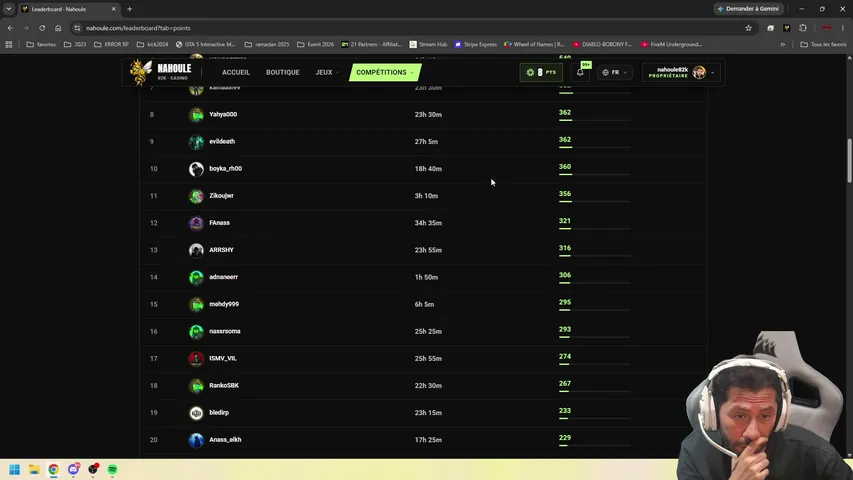Open File Explorer from the taskbar
Image resolution: width=853 pixels, height=480 pixels.
(34, 469)
